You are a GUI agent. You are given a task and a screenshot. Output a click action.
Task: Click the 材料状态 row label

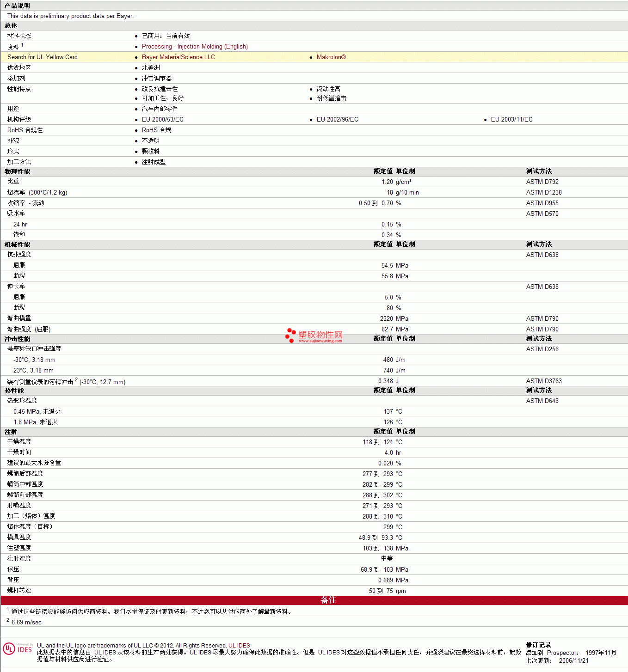coord(19,36)
